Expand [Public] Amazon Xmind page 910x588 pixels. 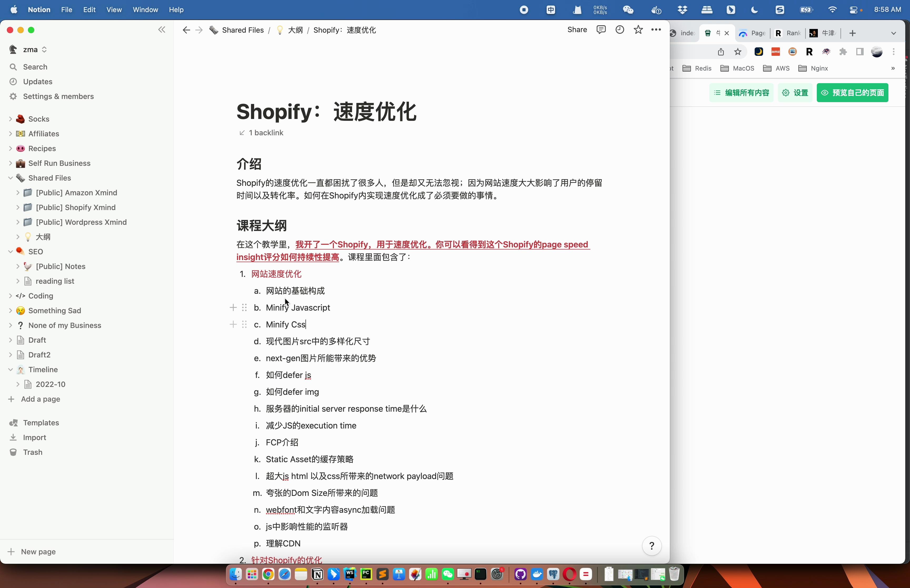click(18, 193)
